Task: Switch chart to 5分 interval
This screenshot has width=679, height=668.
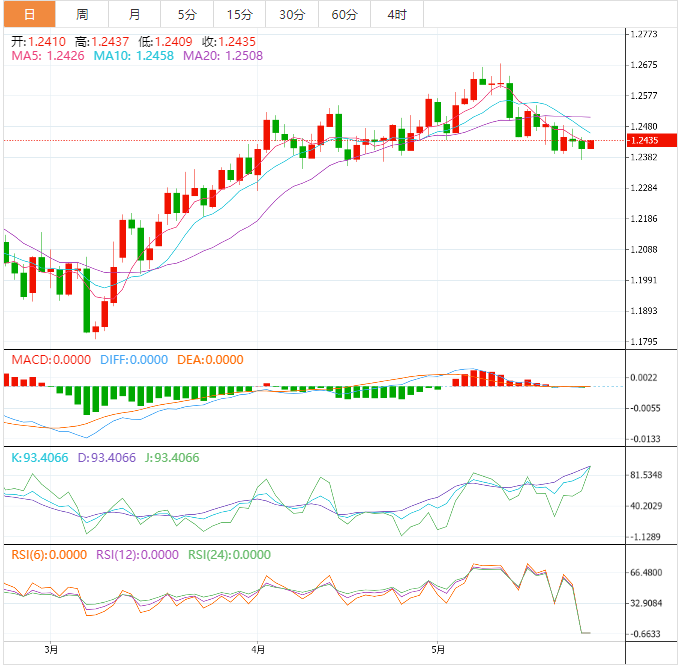Action: tap(187, 14)
